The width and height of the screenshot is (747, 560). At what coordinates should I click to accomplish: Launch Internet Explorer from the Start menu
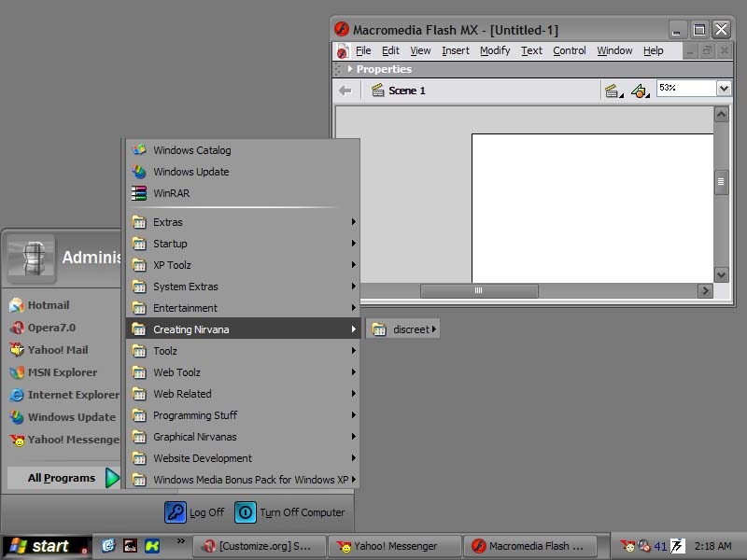pyautogui.click(x=62, y=395)
